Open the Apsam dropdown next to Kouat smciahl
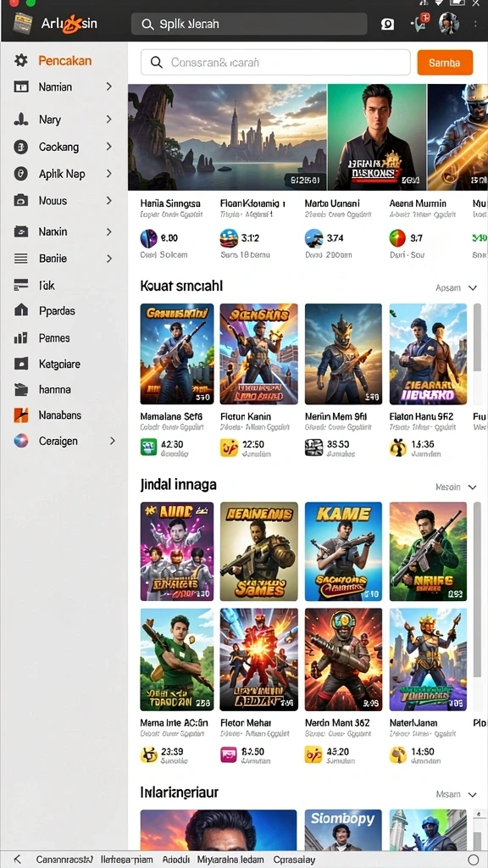Screen dimensions: 488x868 coord(456,288)
